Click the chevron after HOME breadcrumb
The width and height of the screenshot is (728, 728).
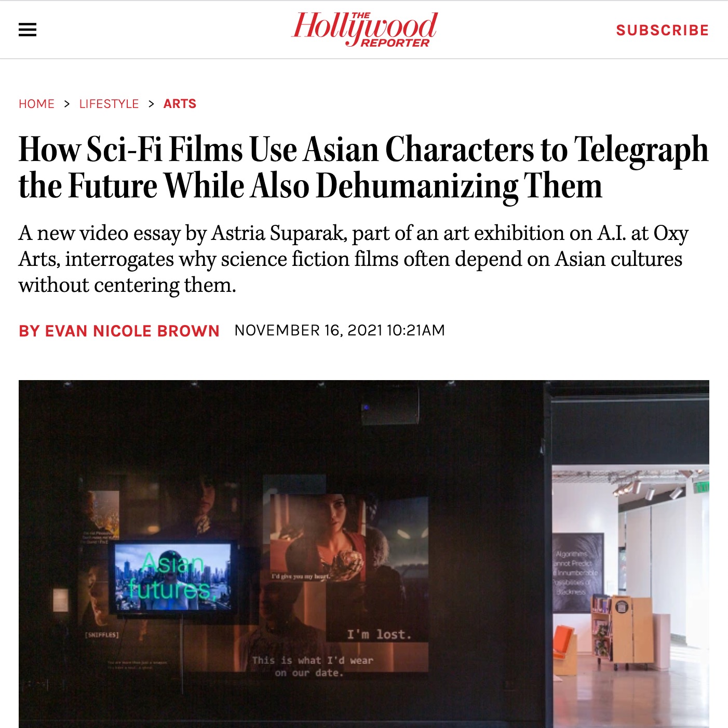coord(66,104)
